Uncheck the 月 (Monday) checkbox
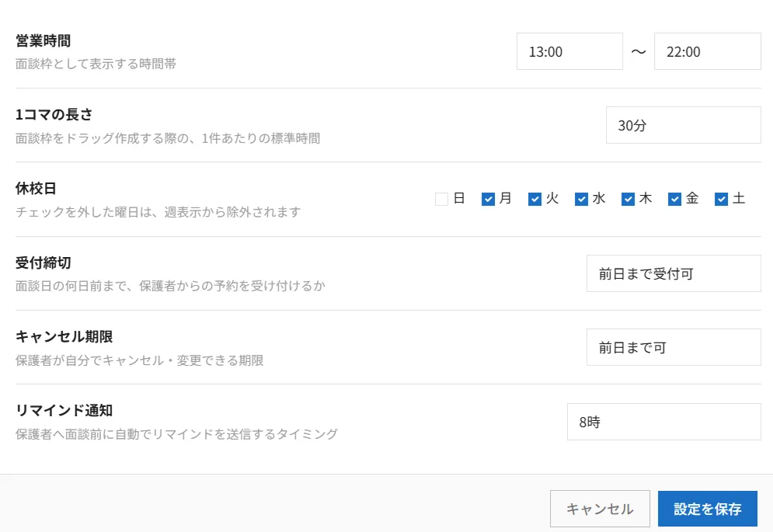 click(x=488, y=199)
